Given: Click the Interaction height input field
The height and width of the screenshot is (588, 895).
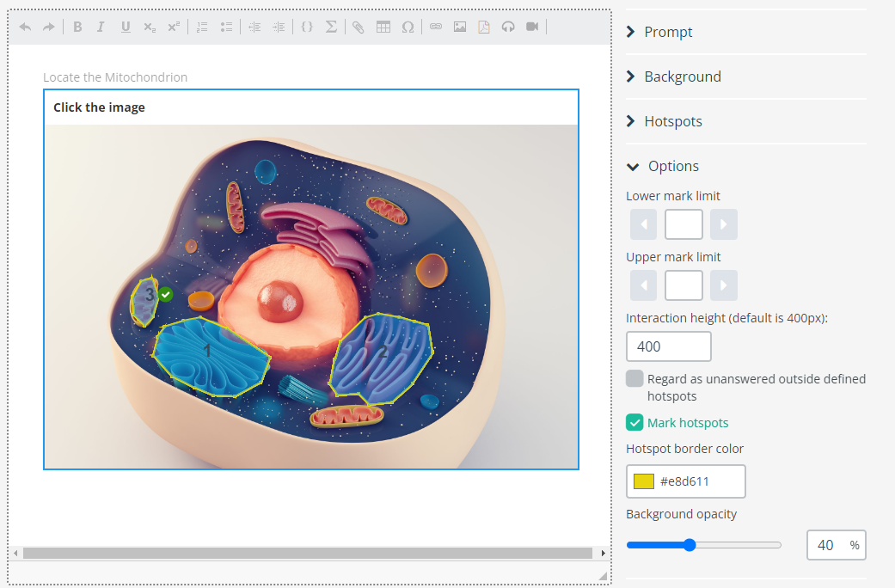Looking at the screenshot, I should pyautogui.click(x=669, y=346).
